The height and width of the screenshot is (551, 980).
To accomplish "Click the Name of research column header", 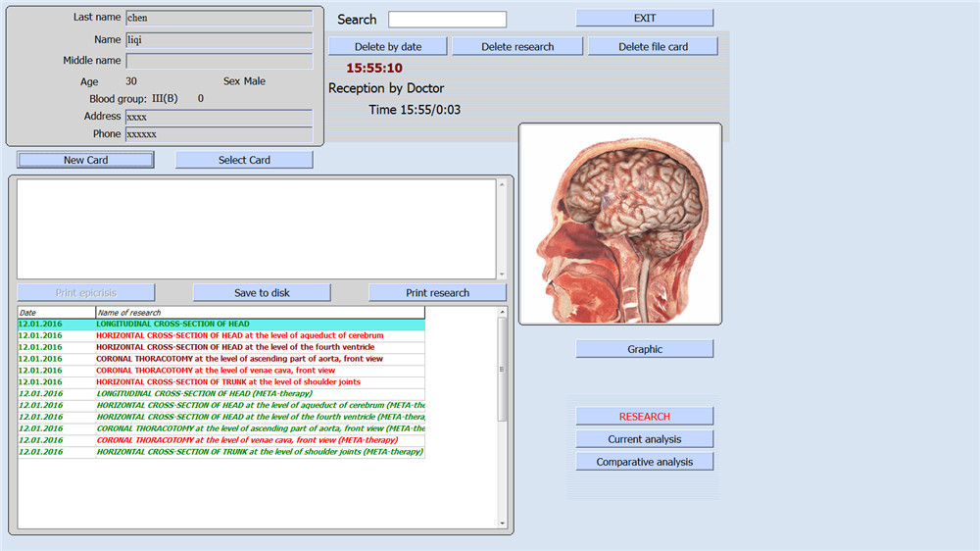I will coord(260,312).
